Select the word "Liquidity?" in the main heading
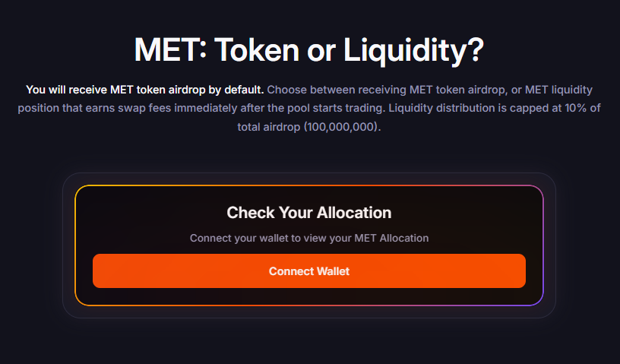The height and width of the screenshot is (364, 620). 414,50
